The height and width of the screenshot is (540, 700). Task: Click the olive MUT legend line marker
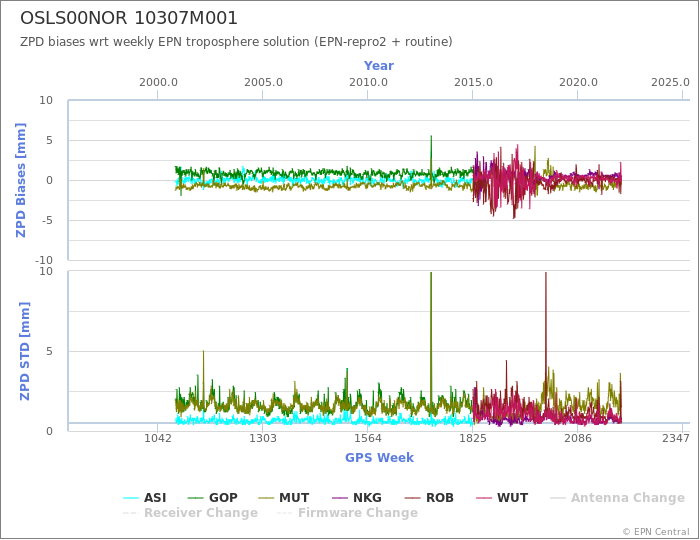267,498
